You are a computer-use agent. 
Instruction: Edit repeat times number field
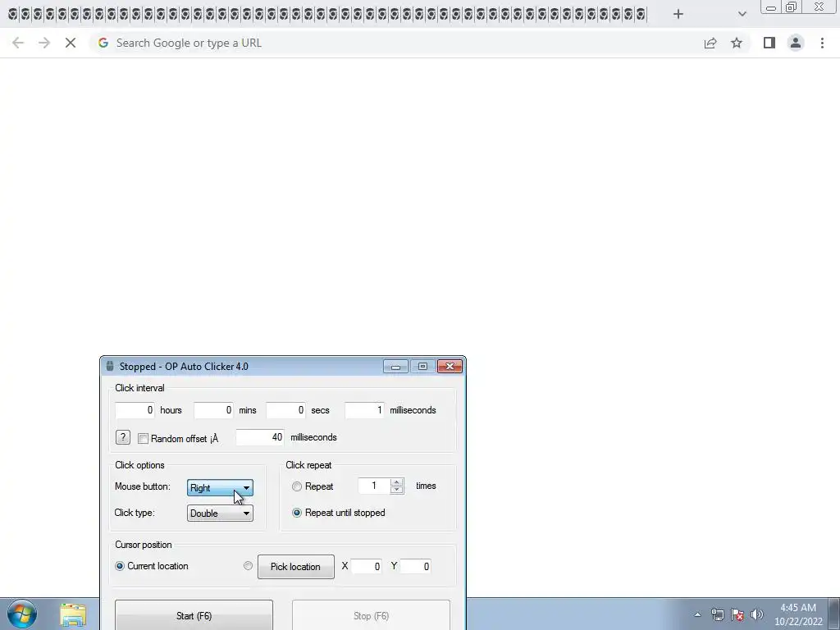coord(374,486)
